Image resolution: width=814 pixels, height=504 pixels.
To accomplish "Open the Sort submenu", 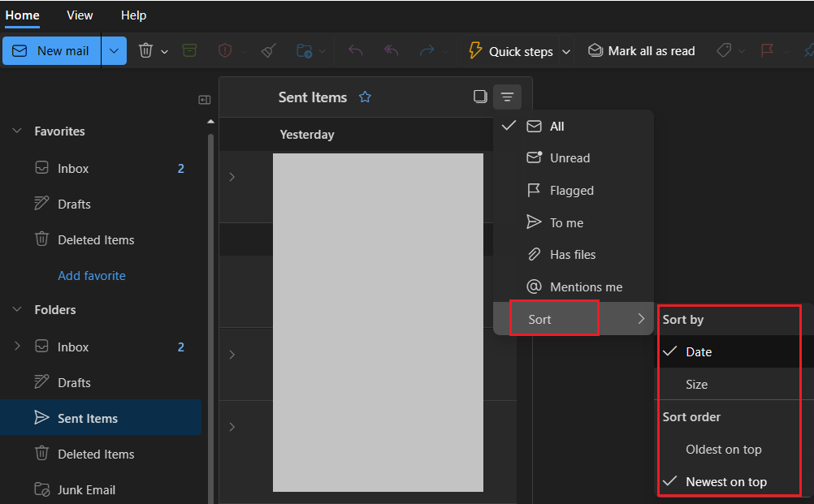I will pos(573,319).
